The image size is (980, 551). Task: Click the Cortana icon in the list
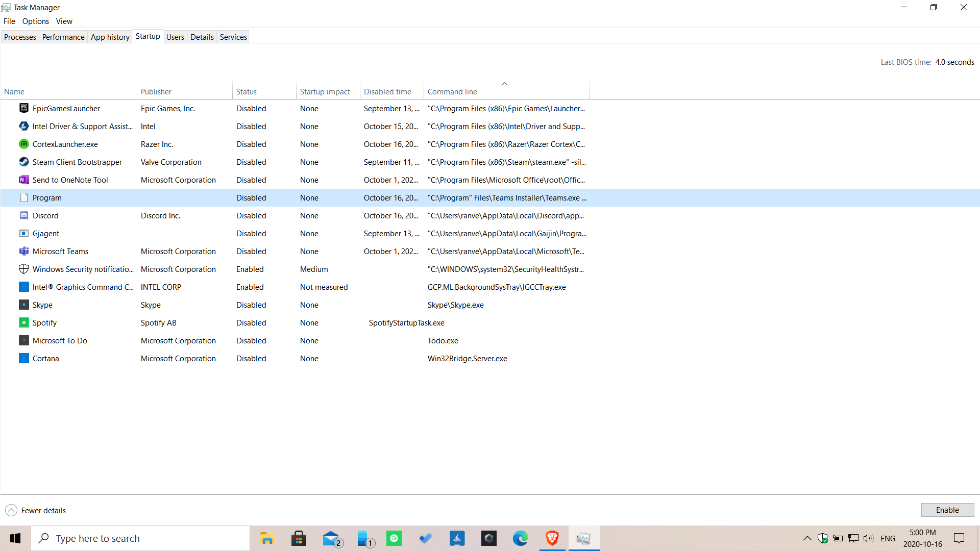pyautogui.click(x=24, y=358)
